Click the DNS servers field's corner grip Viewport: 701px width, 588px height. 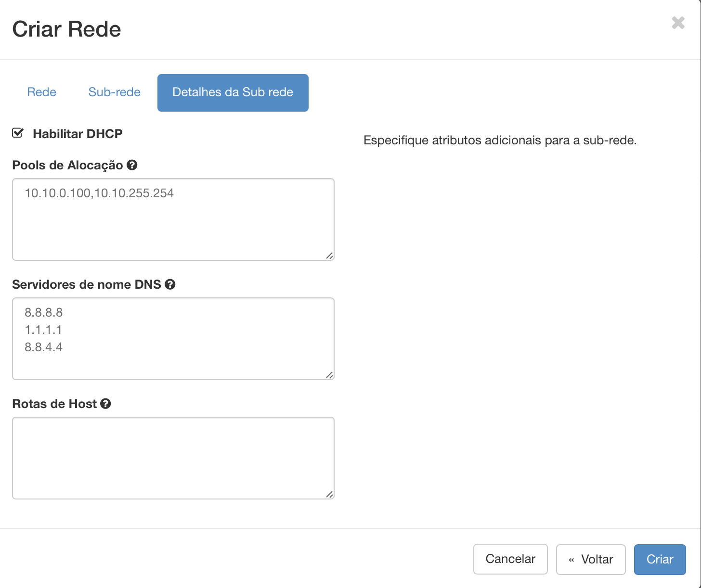pyautogui.click(x=329, y=375)
